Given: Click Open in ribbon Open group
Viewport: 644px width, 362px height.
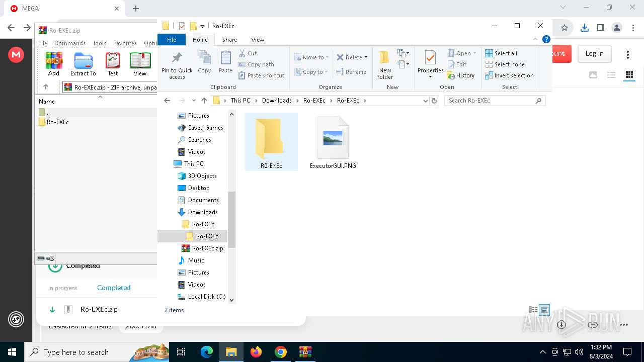Looking at the screenshot, I should coord(461,53).
